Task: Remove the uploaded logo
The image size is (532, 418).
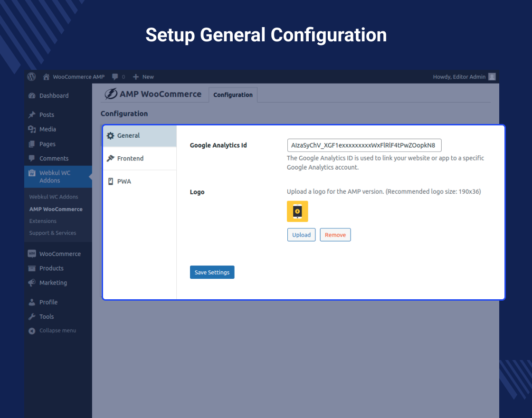Action: (x=335, y=235)
